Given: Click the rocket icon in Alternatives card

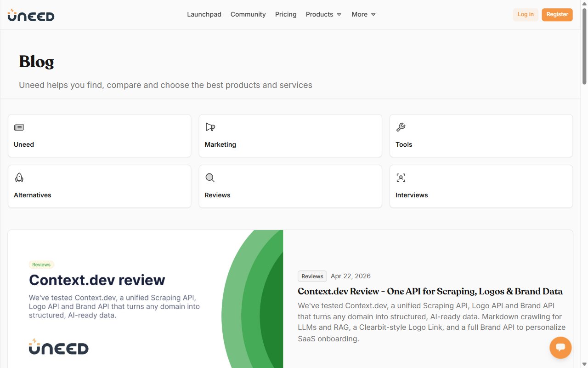Looking at the screenshot, I should click(x=19, y=178).
